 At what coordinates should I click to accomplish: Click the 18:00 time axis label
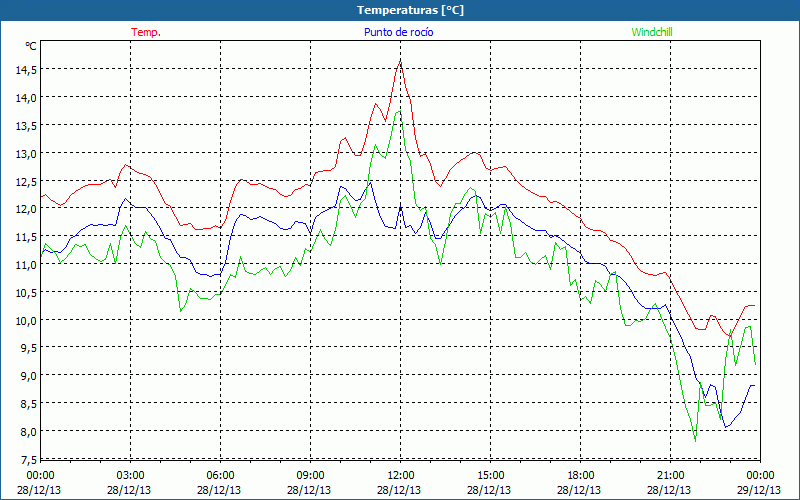(x=581, y=475)
